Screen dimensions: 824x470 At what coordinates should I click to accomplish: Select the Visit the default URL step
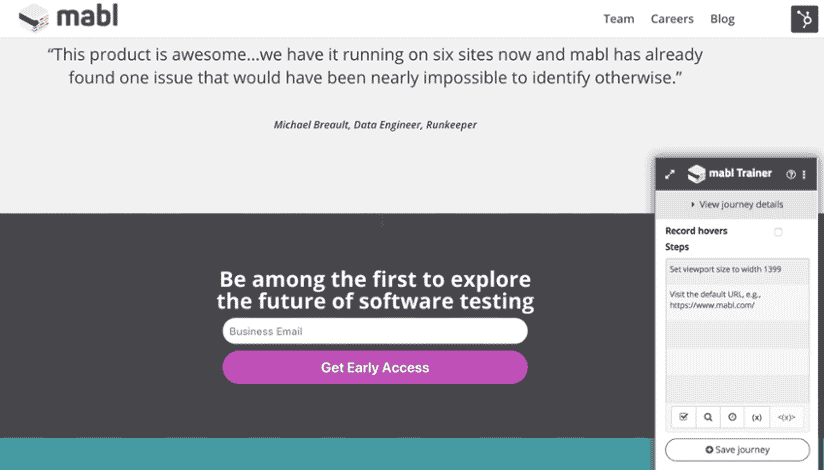pyautogui.click(x=737, y=301)
